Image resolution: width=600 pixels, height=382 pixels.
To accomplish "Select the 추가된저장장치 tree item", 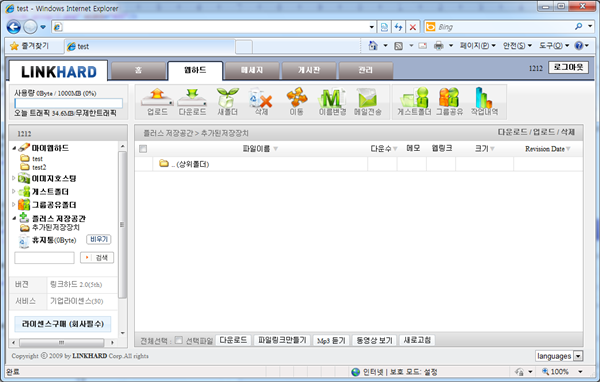I will (55, 227).
